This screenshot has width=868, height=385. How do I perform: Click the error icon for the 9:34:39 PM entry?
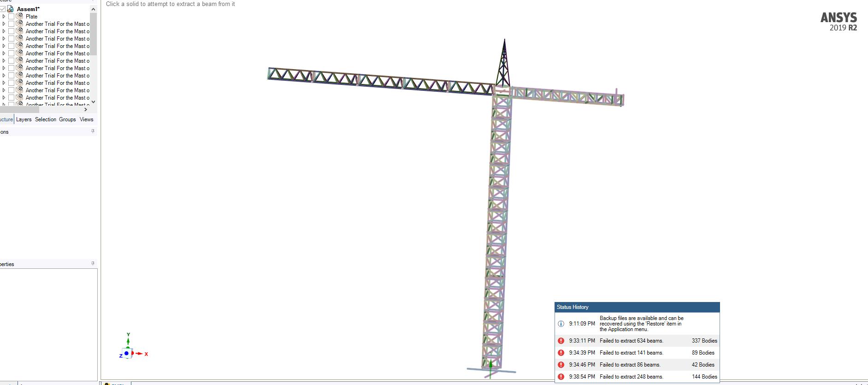pos(561,353)
